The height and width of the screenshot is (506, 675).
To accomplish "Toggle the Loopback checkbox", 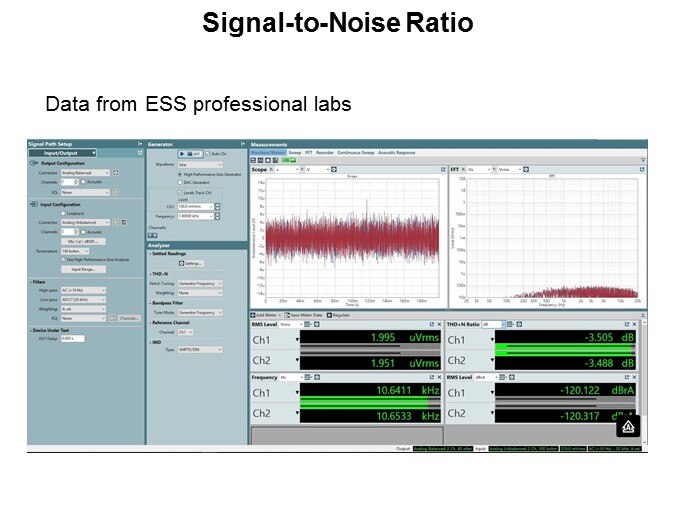I will pos(63,213).
